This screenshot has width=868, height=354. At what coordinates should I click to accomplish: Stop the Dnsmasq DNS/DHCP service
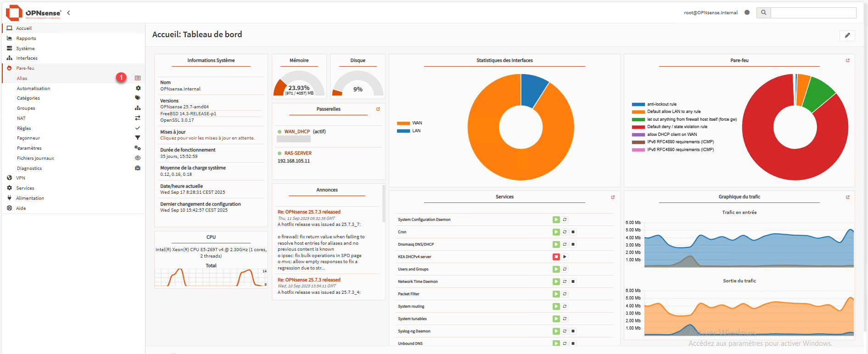[573, 245]
